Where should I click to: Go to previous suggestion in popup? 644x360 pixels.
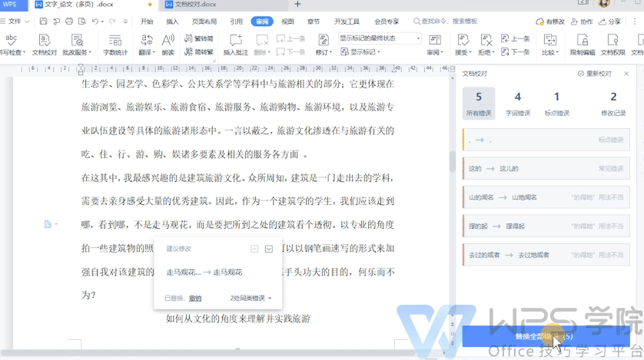[x=254, y=249]
